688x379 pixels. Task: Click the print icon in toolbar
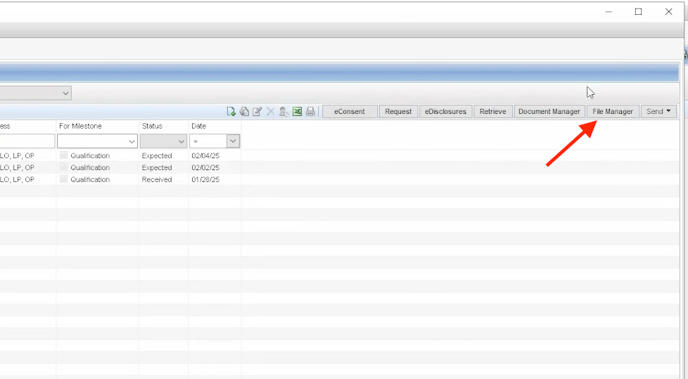[x=310, y=111]
